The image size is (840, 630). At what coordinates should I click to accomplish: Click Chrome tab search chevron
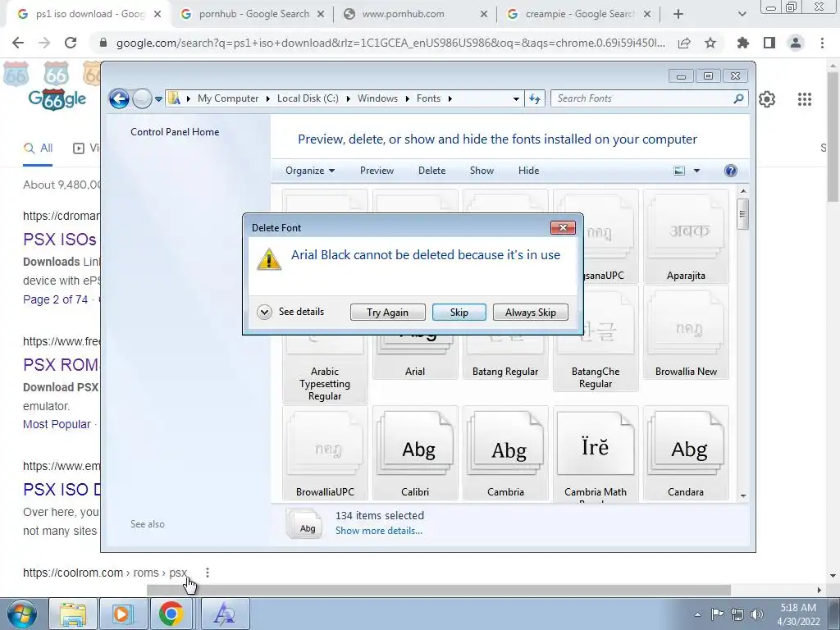click(x=742, y=15)
